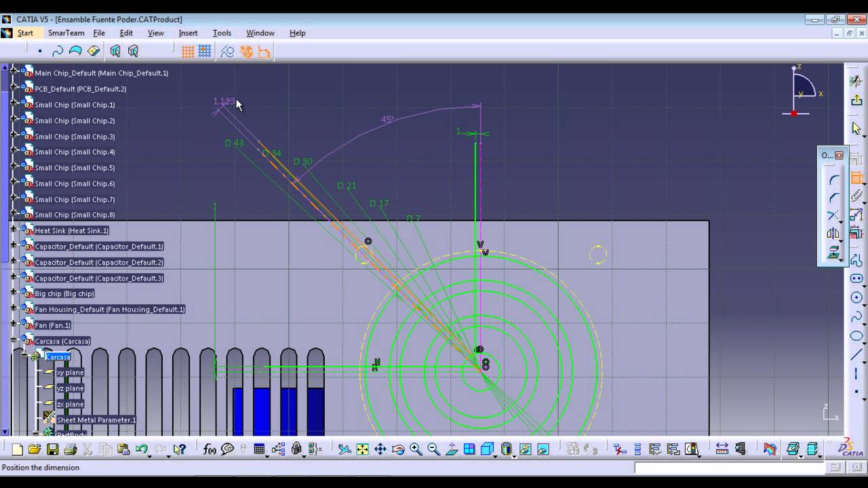The width and height of the screenshot is (868, 488).
Task: Click the Zoom Out magnifier
Action: pos(433,449)
